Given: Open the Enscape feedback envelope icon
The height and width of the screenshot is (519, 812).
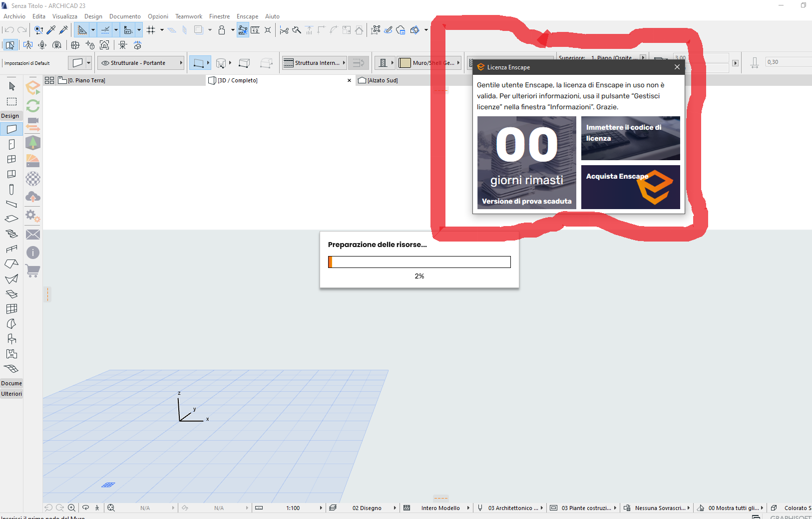Looking at the screenshot, I should pyautogui.click(x=33, y=235).
